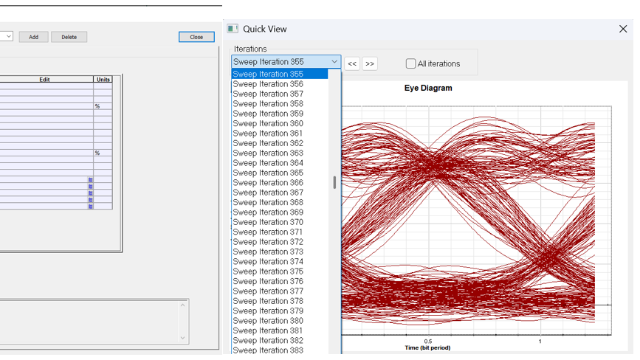Select Sweep Iteration 377 in the list
Viewport: 640px width, 360px height.
280,291
